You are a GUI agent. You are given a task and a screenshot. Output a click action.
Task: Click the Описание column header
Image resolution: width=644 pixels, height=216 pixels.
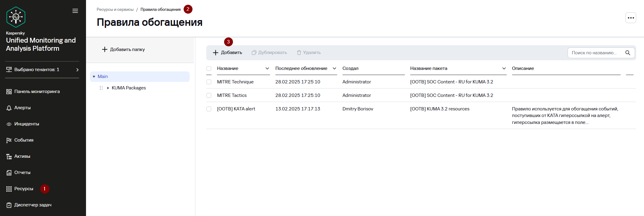click(523, 68)
